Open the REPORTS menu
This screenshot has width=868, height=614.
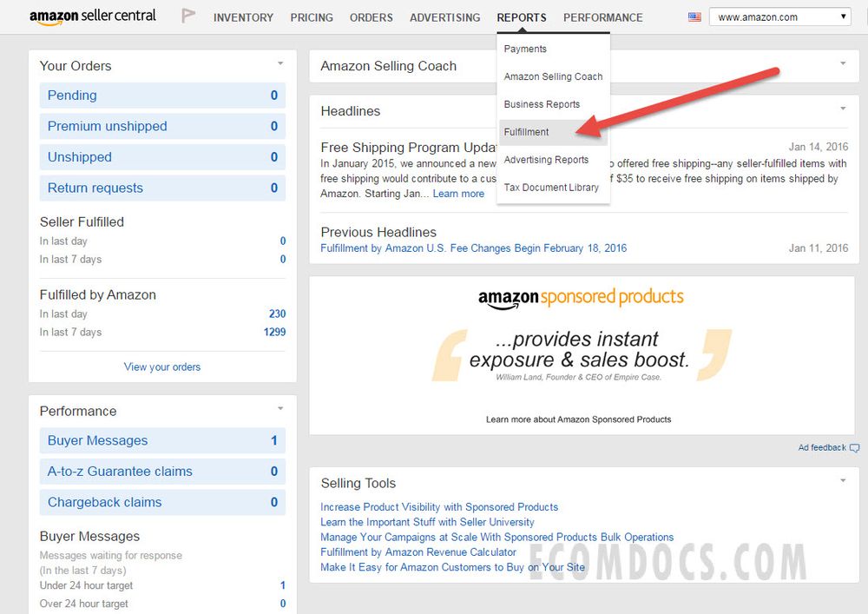click(522, 17)
